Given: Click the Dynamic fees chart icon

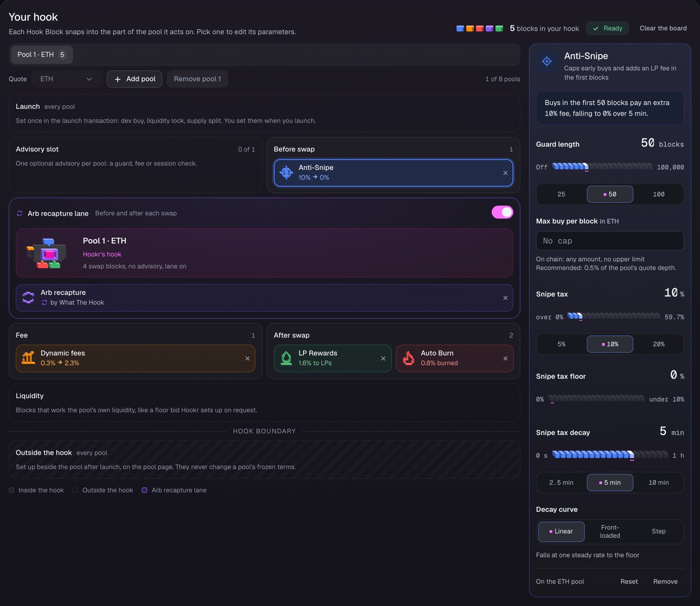Looking at the screenshot, I should (28, 358).
